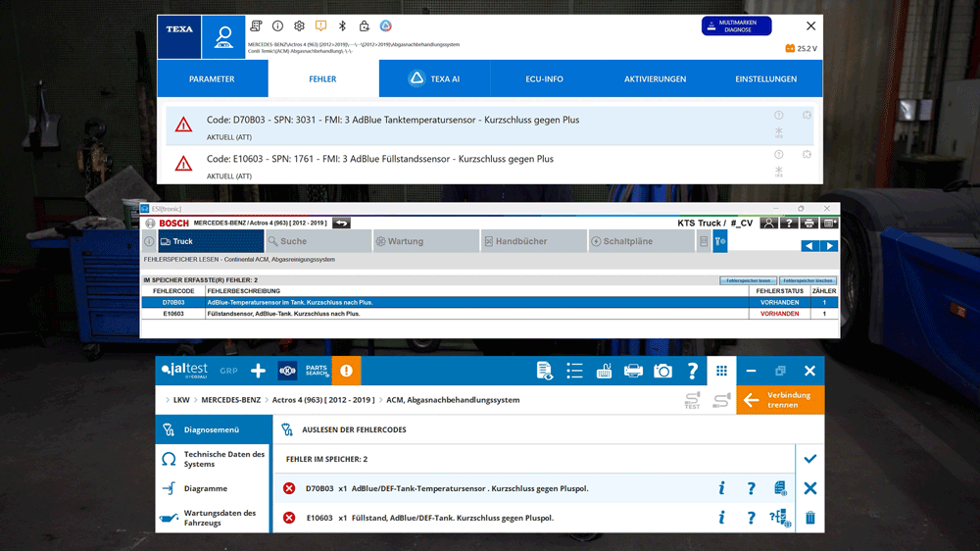980x551 pixels.
Task: Open the ECU-INFO tab
Action: click(x=544, y=78)
